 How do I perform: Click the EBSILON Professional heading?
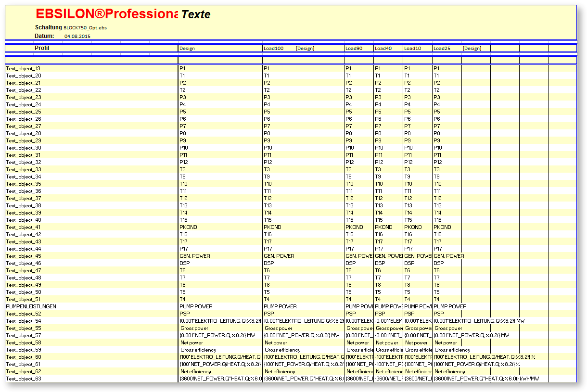pos(106,14)
